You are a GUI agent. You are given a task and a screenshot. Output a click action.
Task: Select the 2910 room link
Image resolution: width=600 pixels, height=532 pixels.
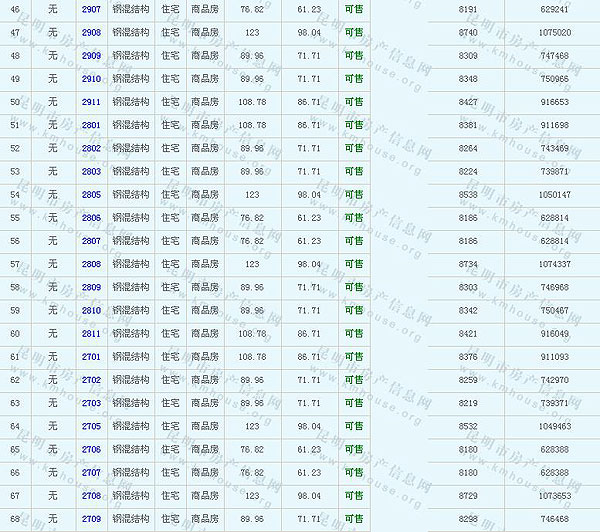coord(91,78)
